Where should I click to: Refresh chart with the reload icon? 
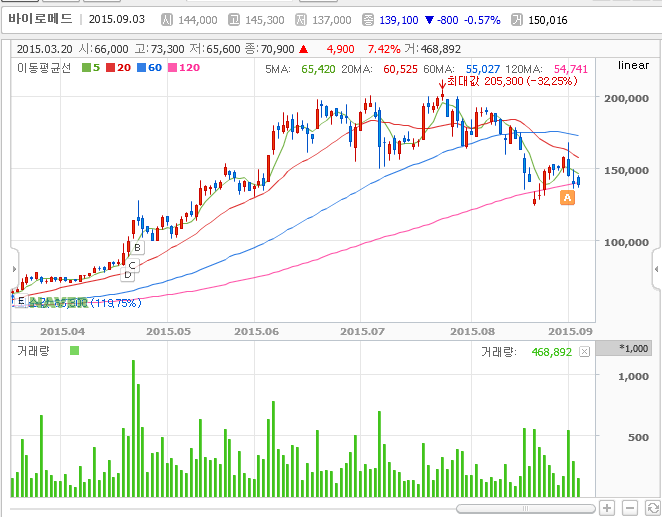click(x=653, y=508)
